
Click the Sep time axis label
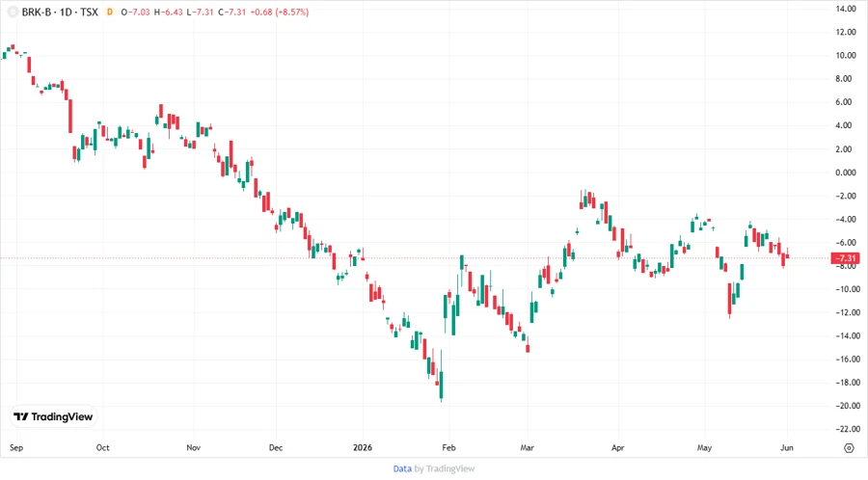coord(16,447)
